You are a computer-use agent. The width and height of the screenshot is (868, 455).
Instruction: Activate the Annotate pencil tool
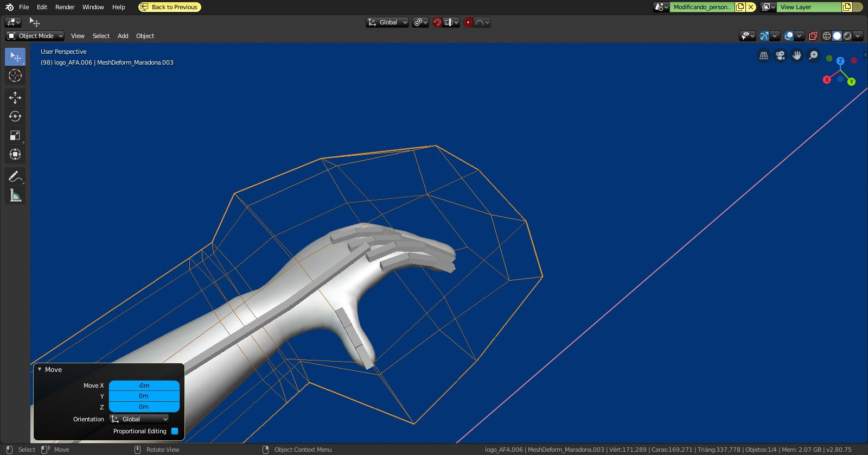(15, 176)
